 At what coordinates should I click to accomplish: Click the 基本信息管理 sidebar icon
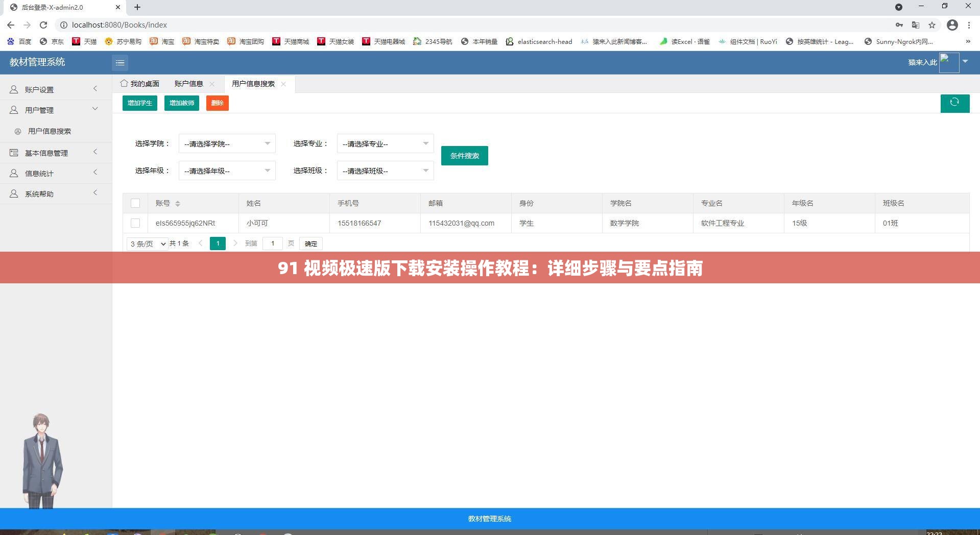(13, 152)
